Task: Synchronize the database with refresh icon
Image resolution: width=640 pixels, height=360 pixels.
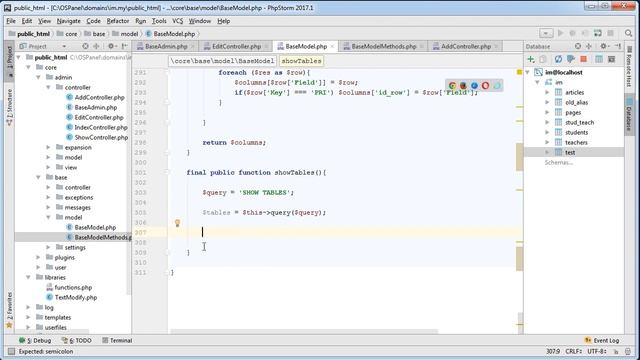Action: pos(558,60)
